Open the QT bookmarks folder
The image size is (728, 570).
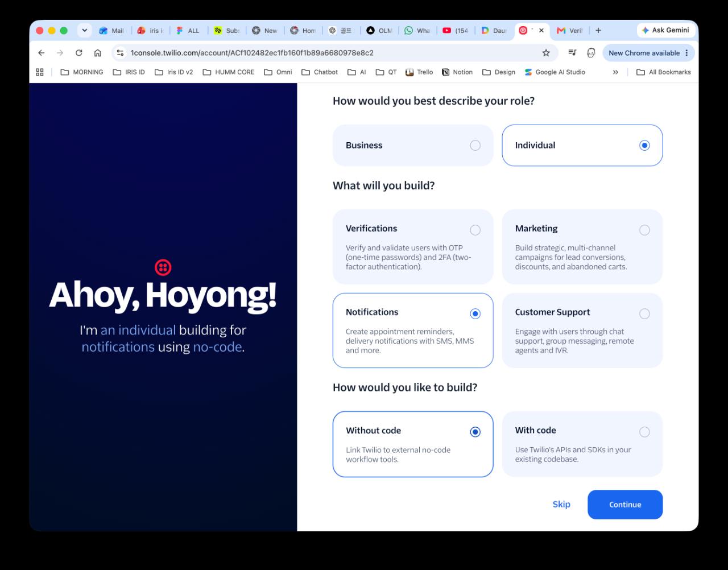(387, 72)
